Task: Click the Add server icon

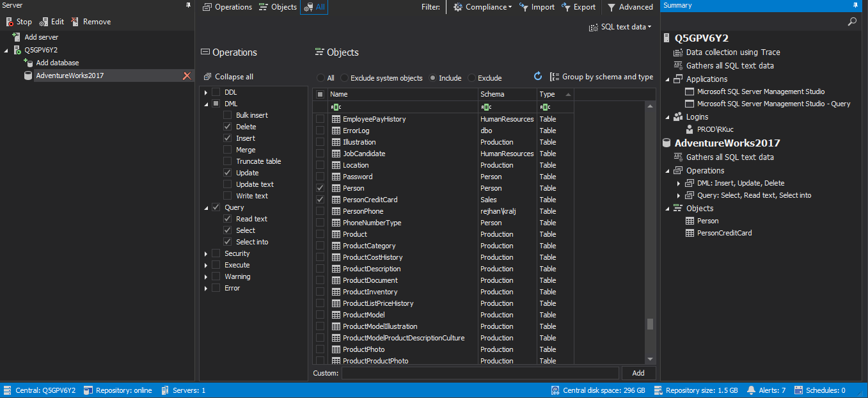Action: click(x=17, y=37)
